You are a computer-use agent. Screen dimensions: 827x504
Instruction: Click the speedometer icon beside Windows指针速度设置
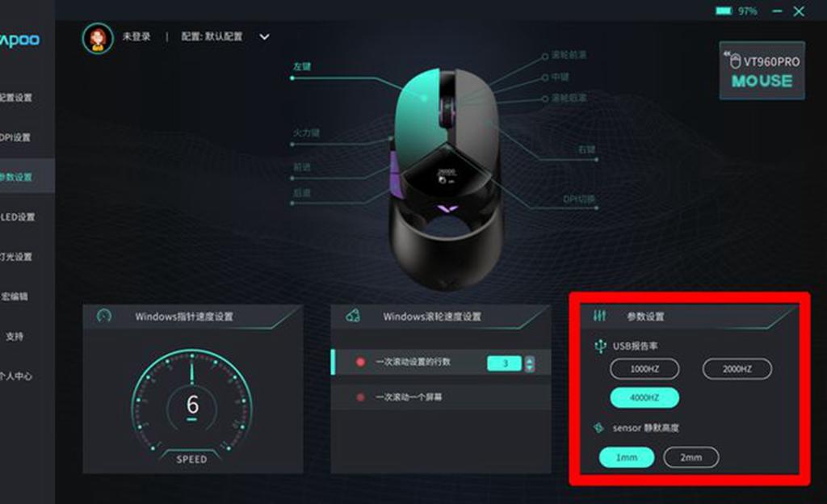[104, 316]
